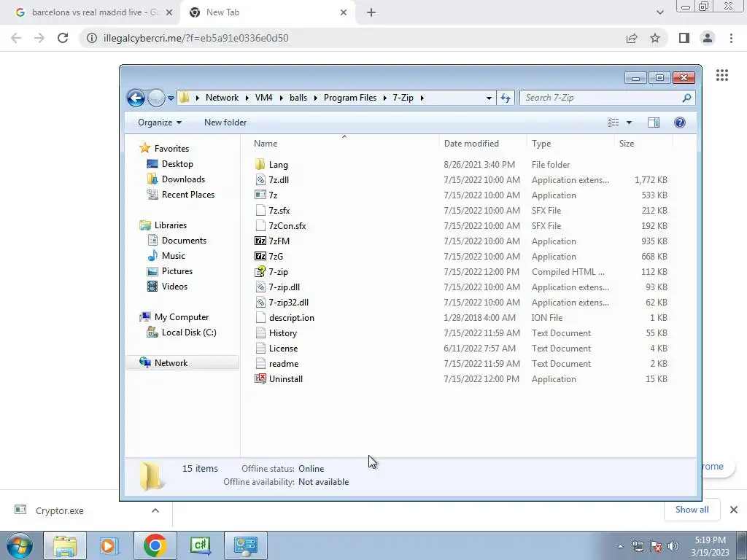Select the 7zG application icon
The width and height of the screenshot is (747, 560).
(x=260, y=256)
